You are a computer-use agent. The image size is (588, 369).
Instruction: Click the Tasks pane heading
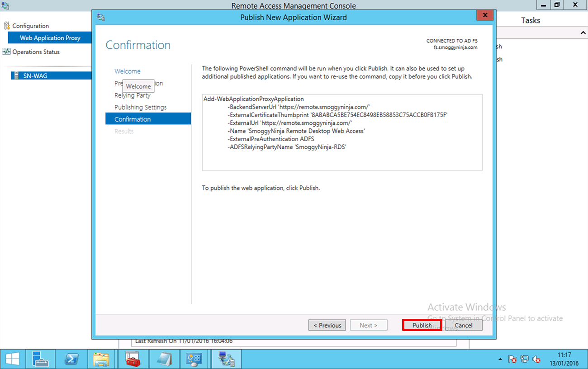coord(531,20)
